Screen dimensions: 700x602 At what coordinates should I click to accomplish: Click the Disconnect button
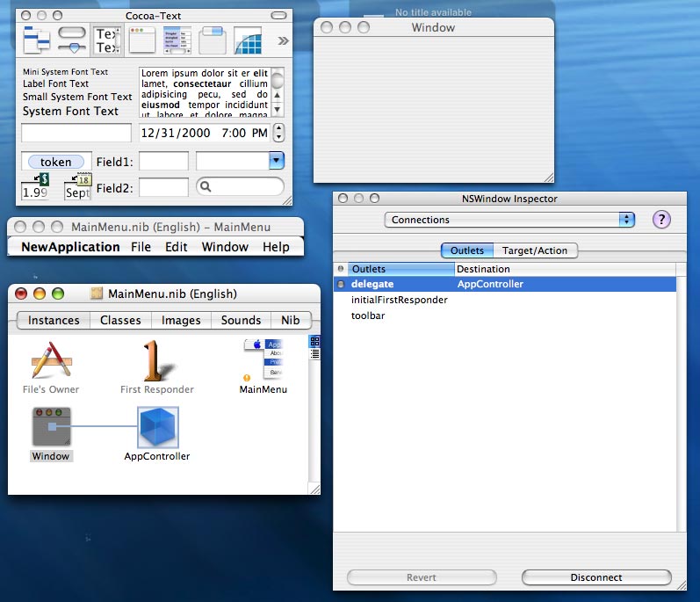tap(596, 577)
